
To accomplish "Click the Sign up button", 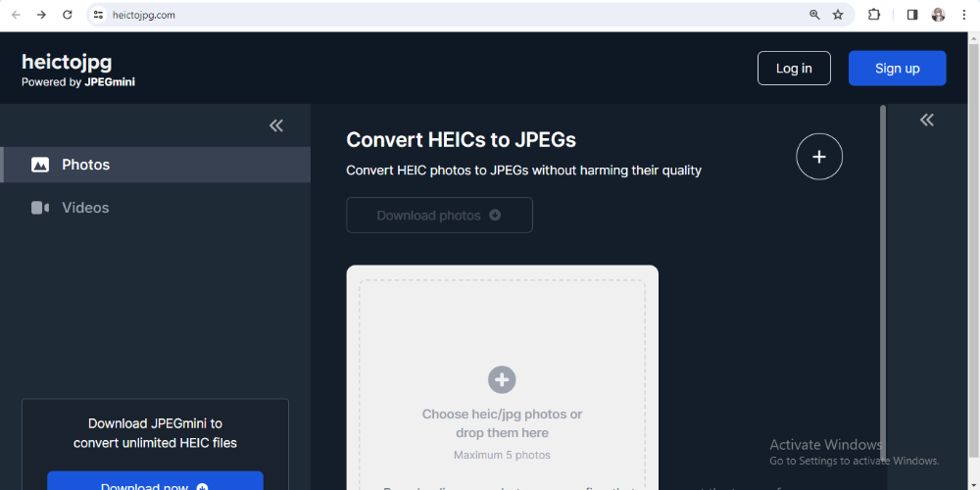I will (x=897, y=69).
